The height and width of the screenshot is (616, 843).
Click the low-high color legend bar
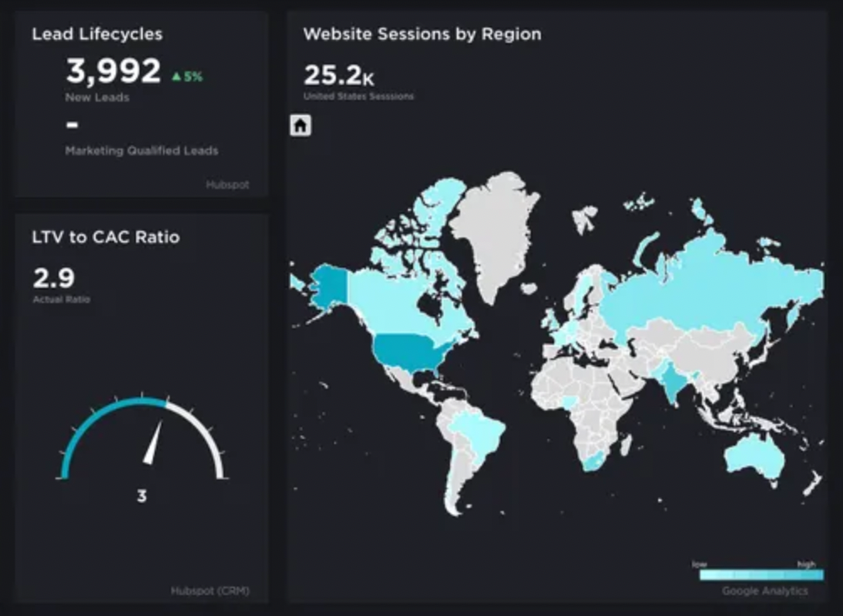click(x=761, y=576)
